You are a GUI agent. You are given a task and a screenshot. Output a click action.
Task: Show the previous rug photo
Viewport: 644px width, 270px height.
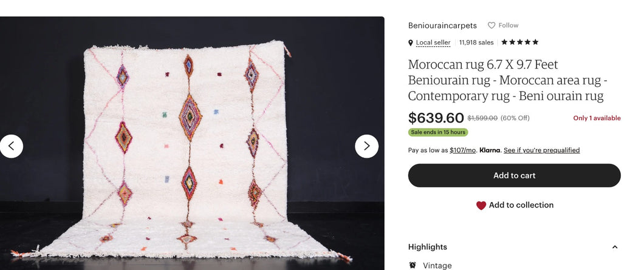click(12, 146)
